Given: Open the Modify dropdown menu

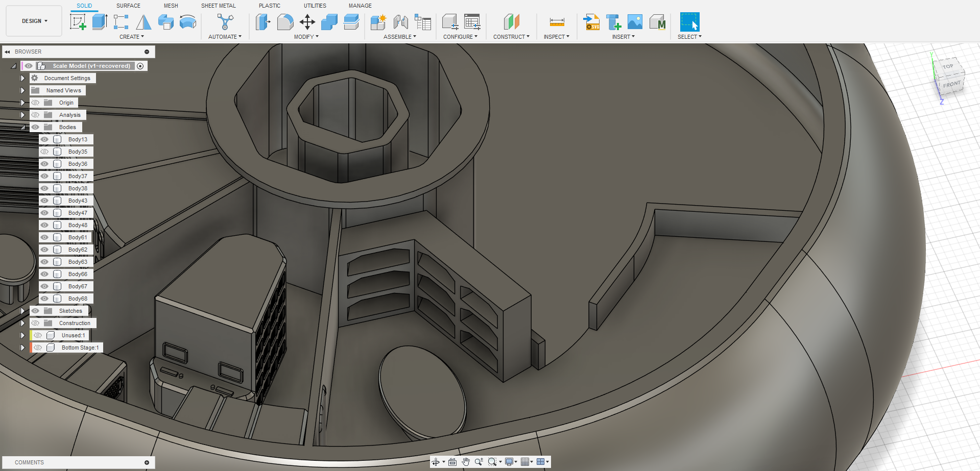Looking at the screenshot, I should (306, 37).
